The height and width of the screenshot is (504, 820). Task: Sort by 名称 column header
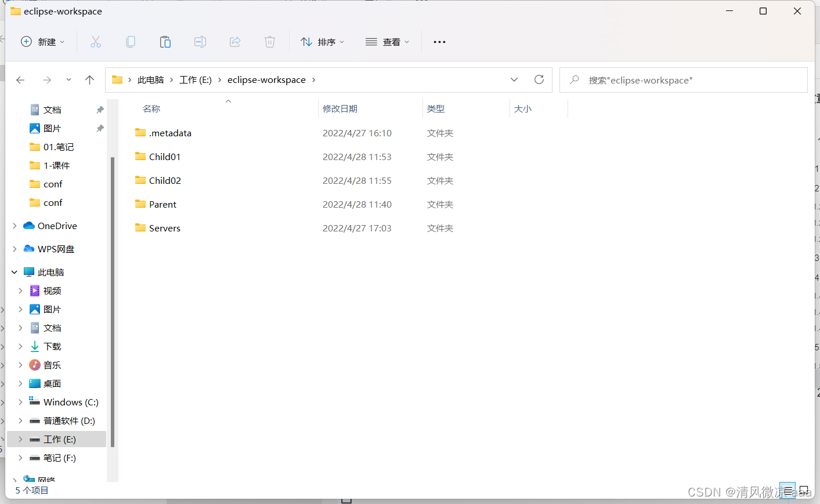pos(152,108)
